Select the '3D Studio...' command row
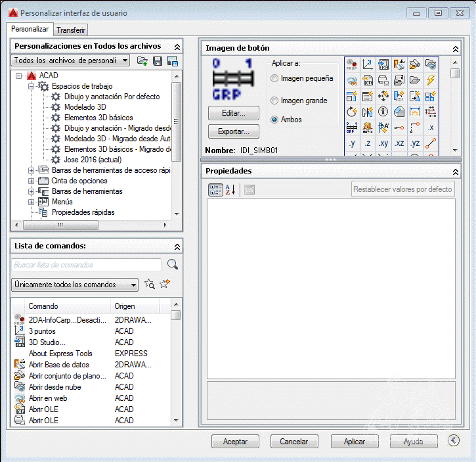This screenshot has width=476, height=462. pos(91,342)
